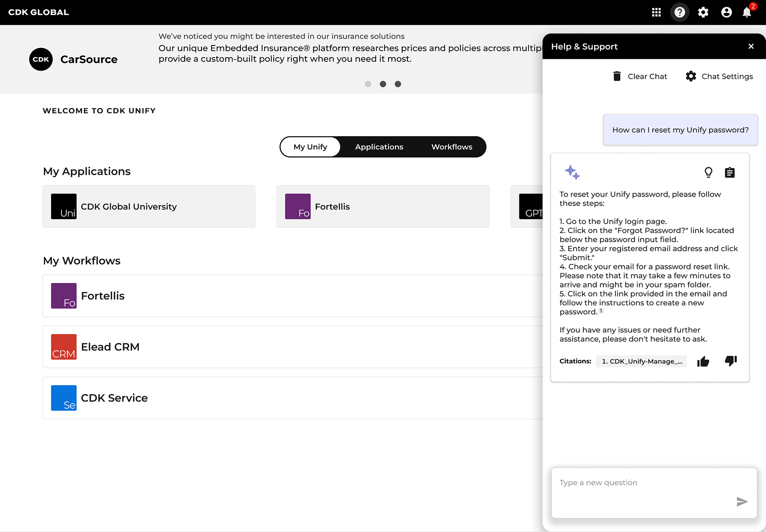Go to third carousel slide dot

(x=398, y=84)
